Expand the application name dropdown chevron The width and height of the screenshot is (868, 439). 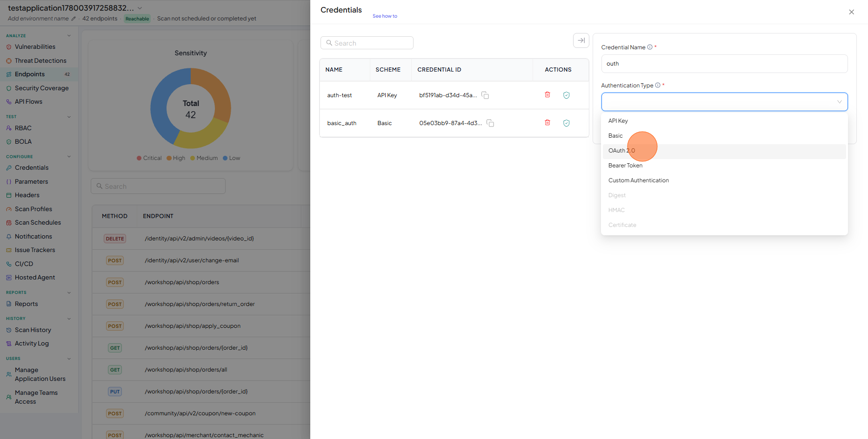point(140,8)
